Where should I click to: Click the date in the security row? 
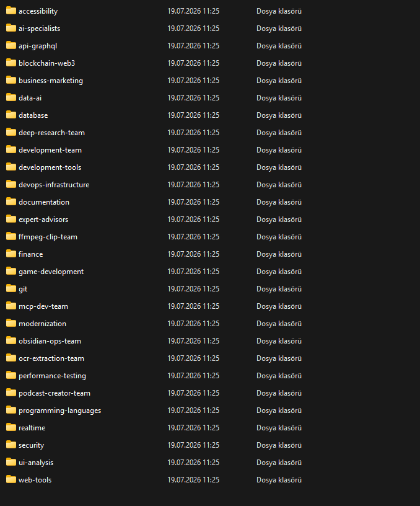coord(193,445)
